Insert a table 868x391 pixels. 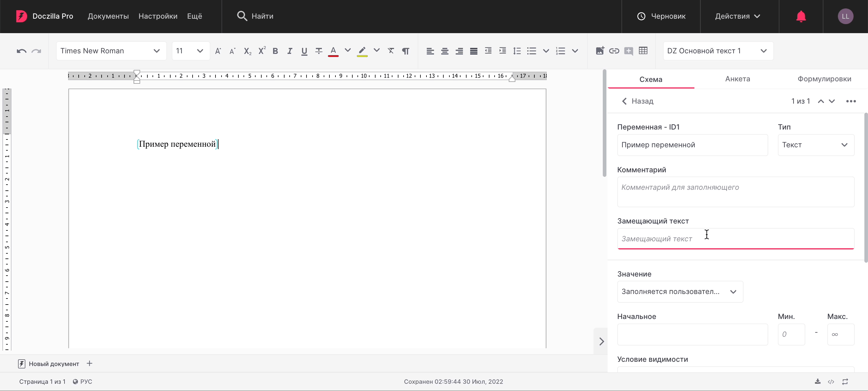[x=643, y=51]
